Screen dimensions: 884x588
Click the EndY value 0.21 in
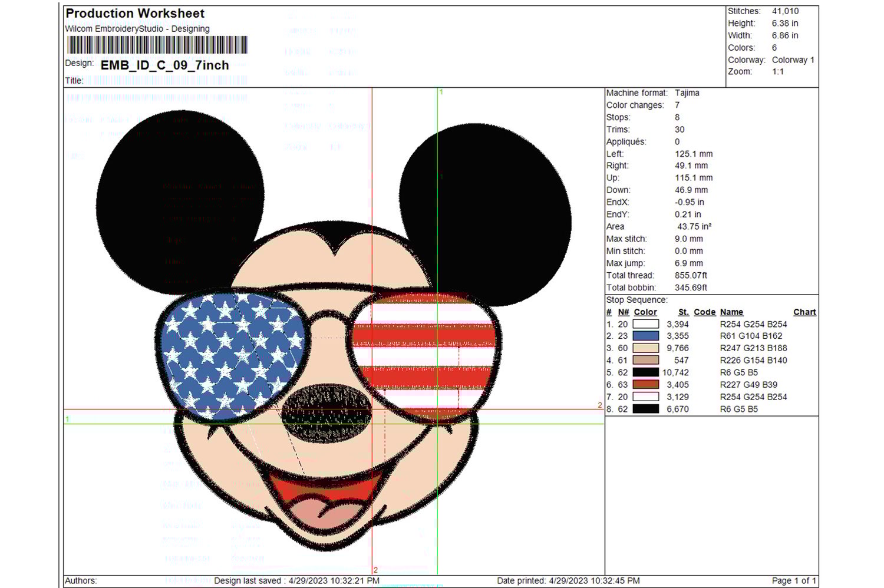[x=688, y=214]
